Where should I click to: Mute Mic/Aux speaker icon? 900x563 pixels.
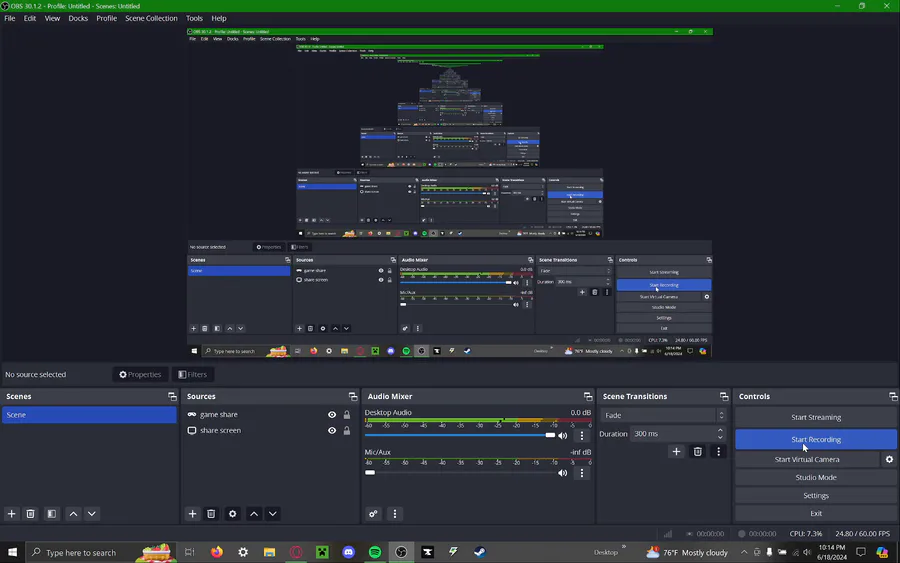[562, 473]
